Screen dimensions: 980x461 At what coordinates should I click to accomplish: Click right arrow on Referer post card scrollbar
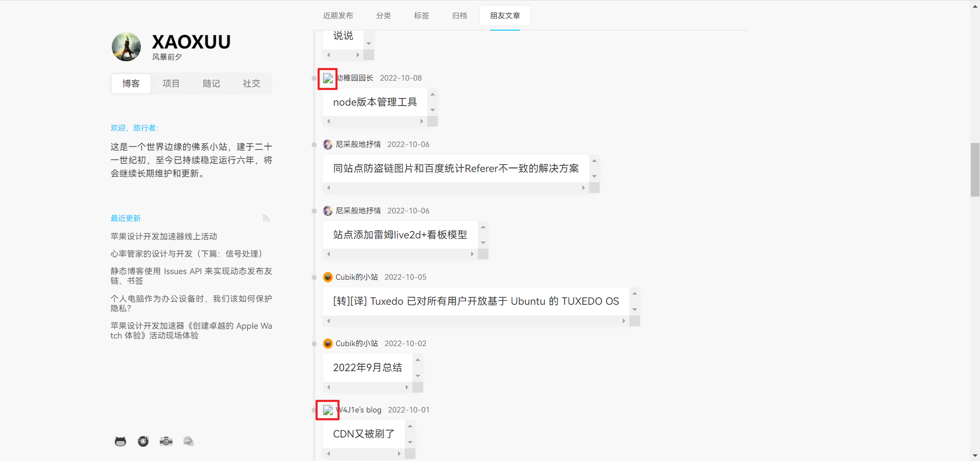coord(583,188)
